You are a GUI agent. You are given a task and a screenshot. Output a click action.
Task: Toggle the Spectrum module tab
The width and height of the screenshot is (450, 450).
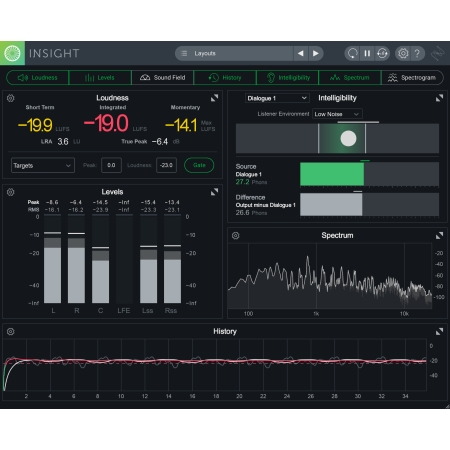tap(350, 78)
